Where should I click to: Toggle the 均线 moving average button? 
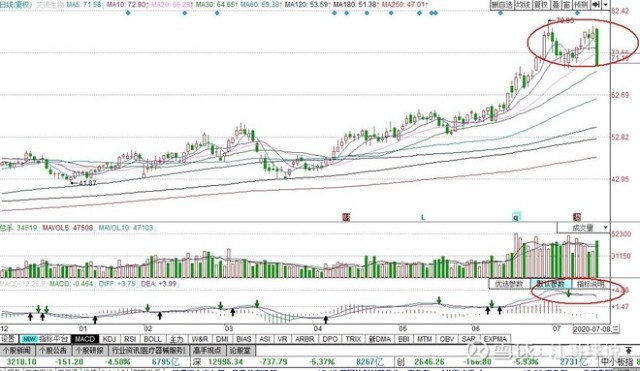tap(523, 5)
